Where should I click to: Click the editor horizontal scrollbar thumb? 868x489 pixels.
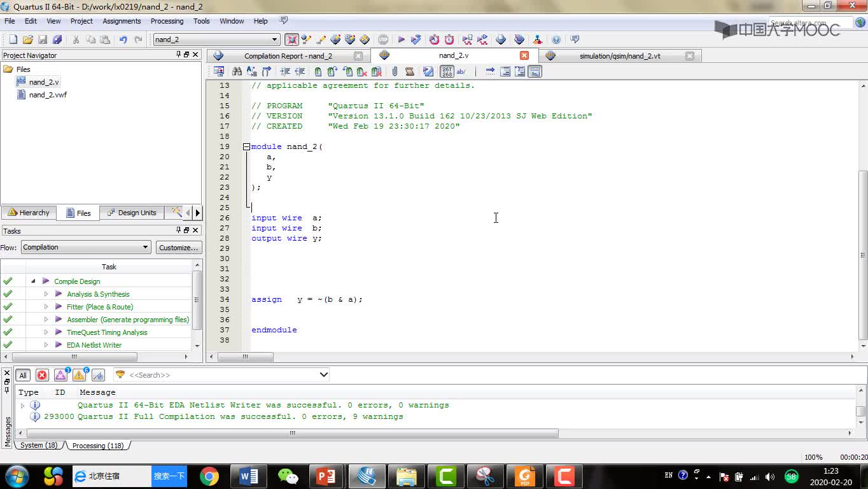point(245,357)
